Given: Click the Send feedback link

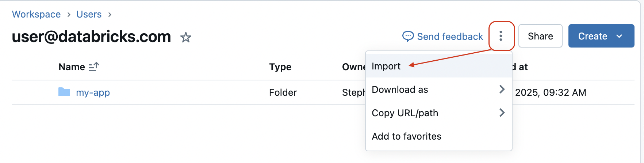Looking at the screenshot, I should coord(450,37).
